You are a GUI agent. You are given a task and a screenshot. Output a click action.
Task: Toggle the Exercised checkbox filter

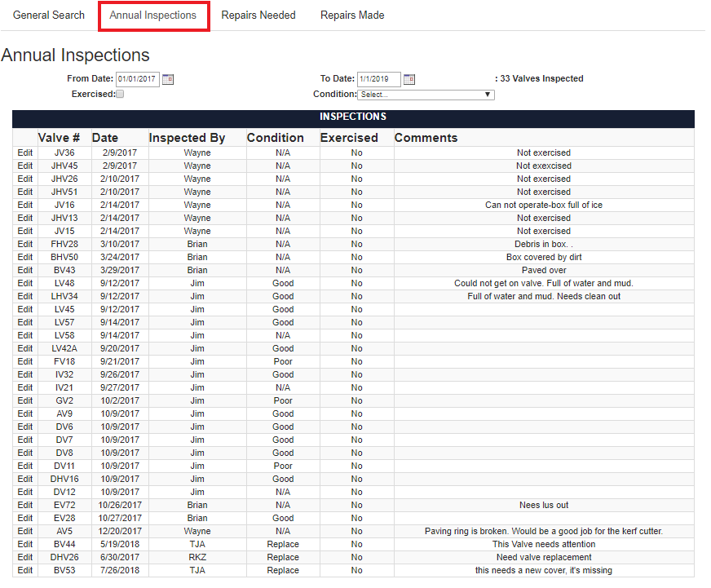[x=120, y=94]
